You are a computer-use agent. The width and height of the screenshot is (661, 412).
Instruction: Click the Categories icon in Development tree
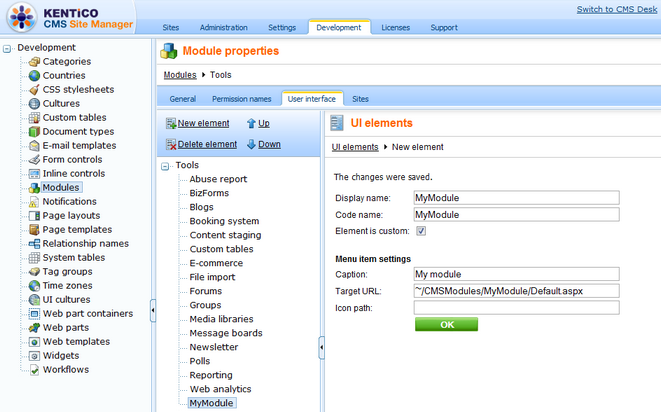[x=34, y=62]
